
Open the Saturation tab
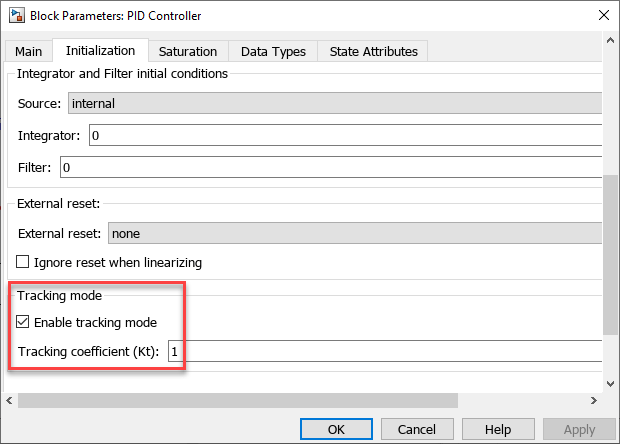(188, 51)
